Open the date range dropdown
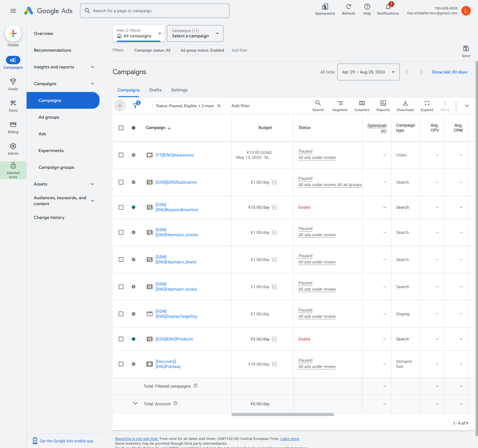Screen dimensions: 478x448 click(368, 72)
